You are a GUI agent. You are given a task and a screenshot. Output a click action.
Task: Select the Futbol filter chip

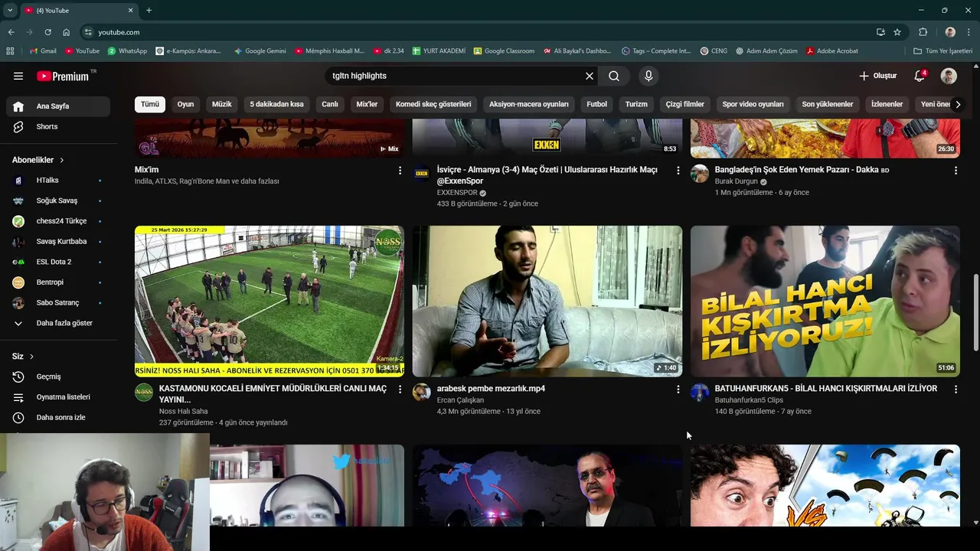[x=597, y=104]
